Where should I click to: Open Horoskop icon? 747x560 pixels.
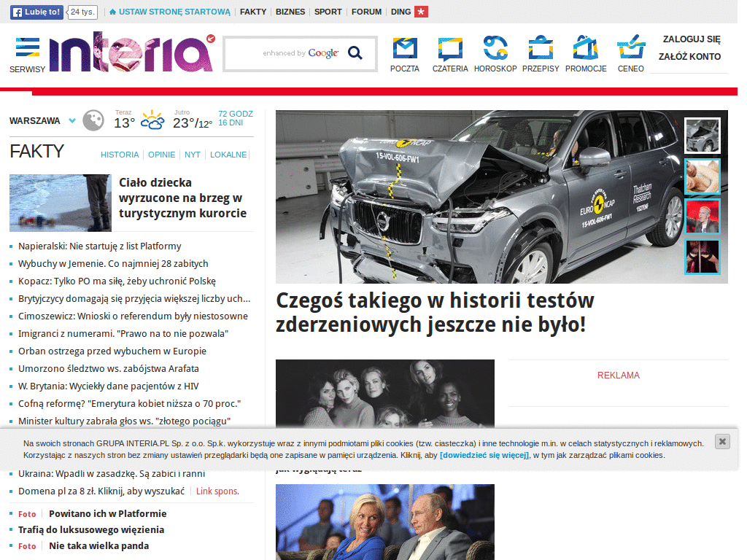(x=495, y=48)
